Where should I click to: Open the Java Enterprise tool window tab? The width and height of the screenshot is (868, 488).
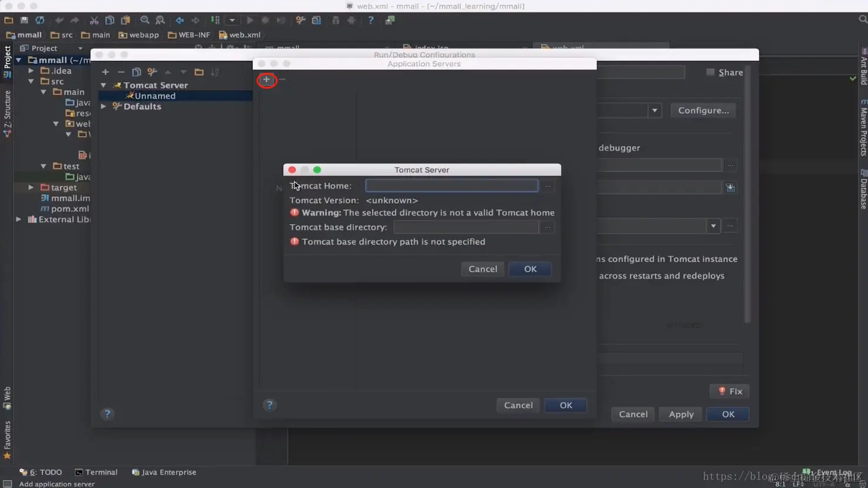click(x=164, y=472)
